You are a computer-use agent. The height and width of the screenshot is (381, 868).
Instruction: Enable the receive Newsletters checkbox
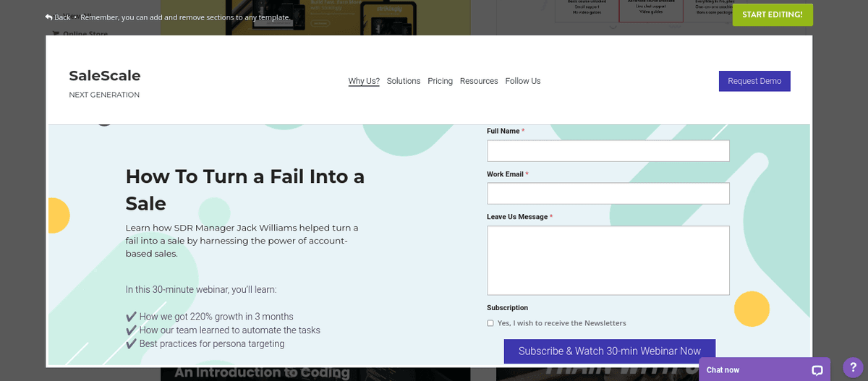[x=490, y=323]
